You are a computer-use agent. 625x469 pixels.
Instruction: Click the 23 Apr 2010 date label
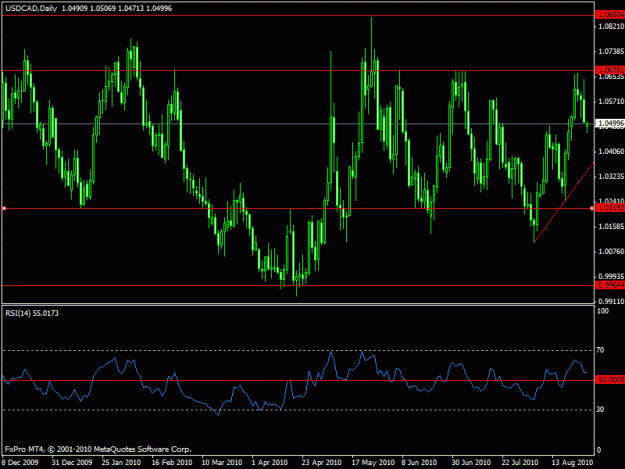tap(321, 463)
